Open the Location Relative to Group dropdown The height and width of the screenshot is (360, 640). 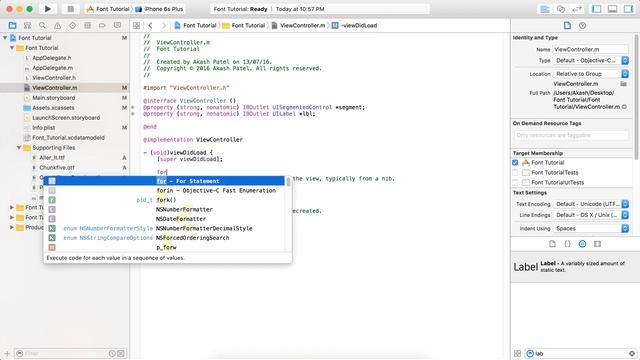click(591, 74)
